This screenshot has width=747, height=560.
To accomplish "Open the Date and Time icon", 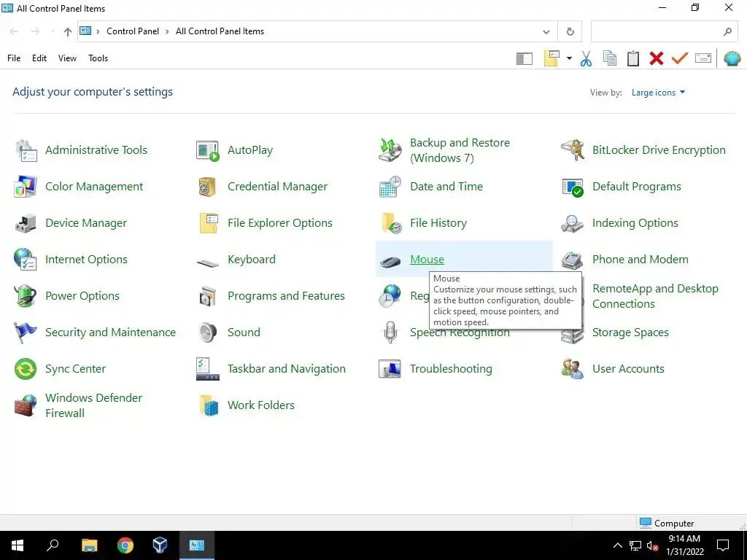I will [390, 187].
